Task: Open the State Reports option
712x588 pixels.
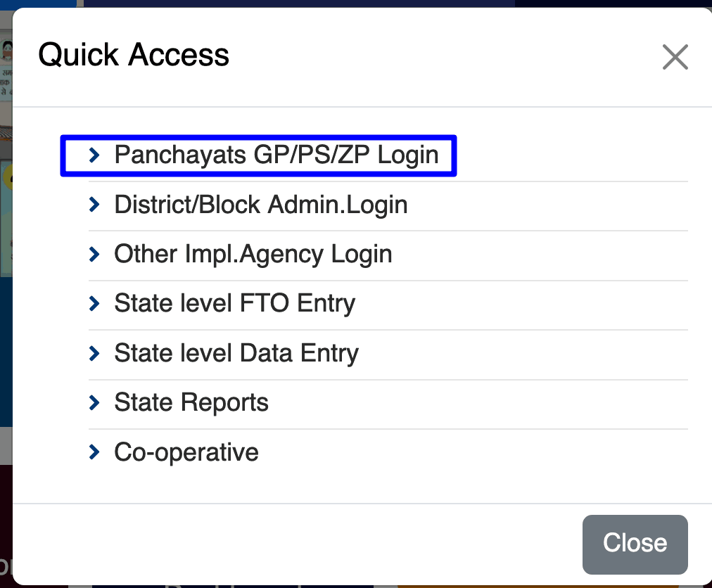Action: (x=191, y=402)
